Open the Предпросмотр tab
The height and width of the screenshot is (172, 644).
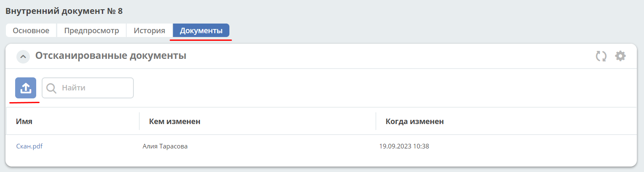click(92, 30)
